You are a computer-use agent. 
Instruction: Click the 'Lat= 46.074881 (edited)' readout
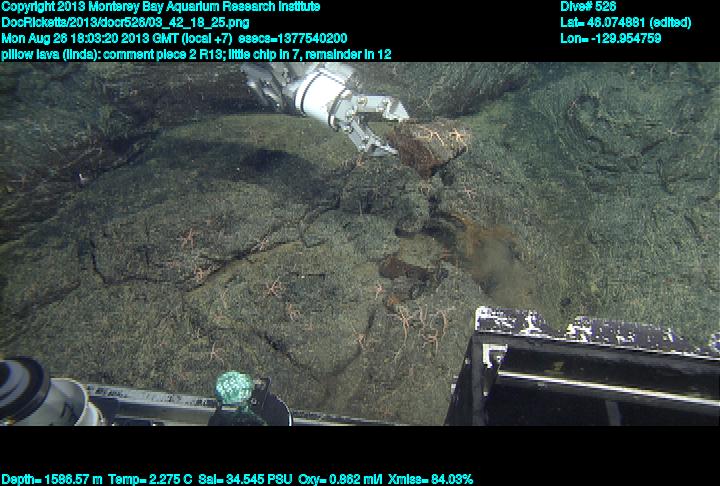625,23
